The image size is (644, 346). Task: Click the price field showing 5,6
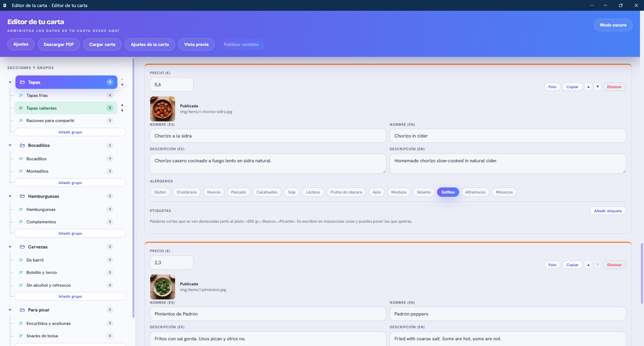172,84
